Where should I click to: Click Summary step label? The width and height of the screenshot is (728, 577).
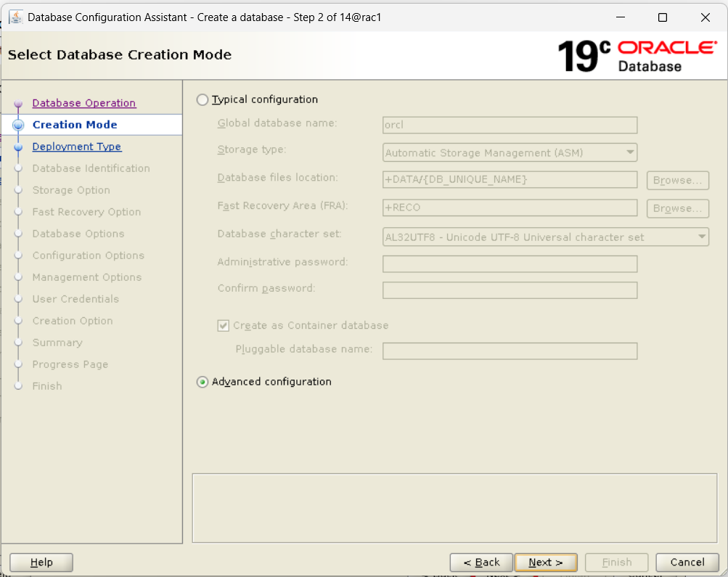(x=57, y=343)
